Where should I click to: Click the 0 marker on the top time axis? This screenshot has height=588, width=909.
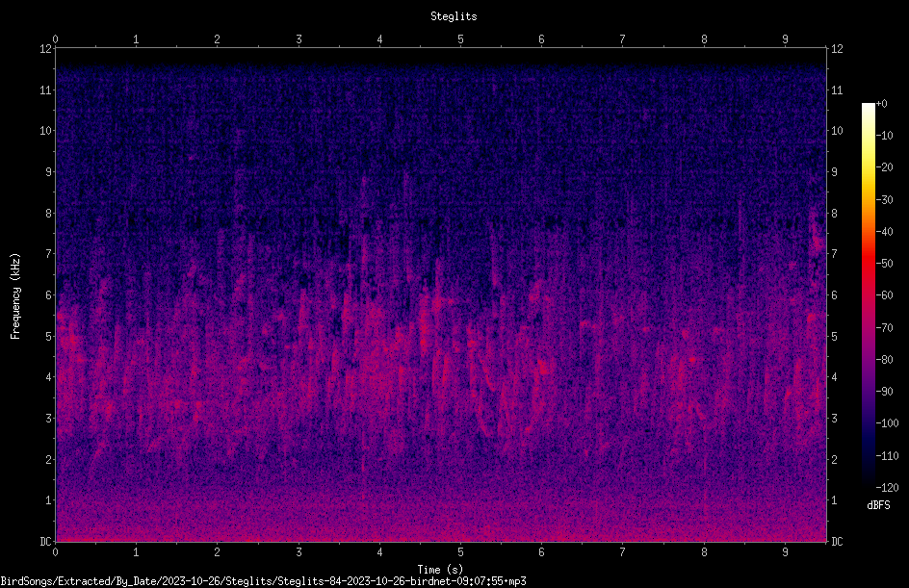[55, 38]
